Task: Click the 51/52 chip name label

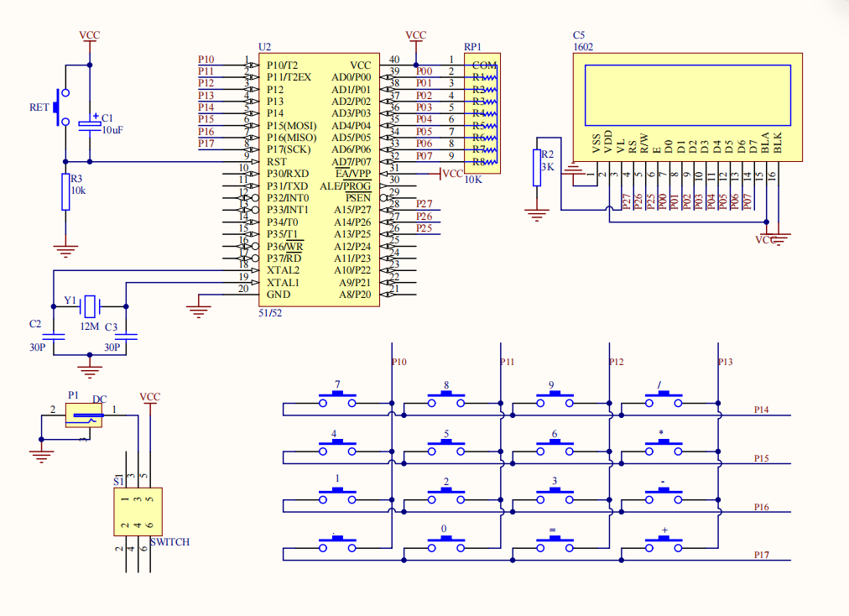Action: coord(270,312)
